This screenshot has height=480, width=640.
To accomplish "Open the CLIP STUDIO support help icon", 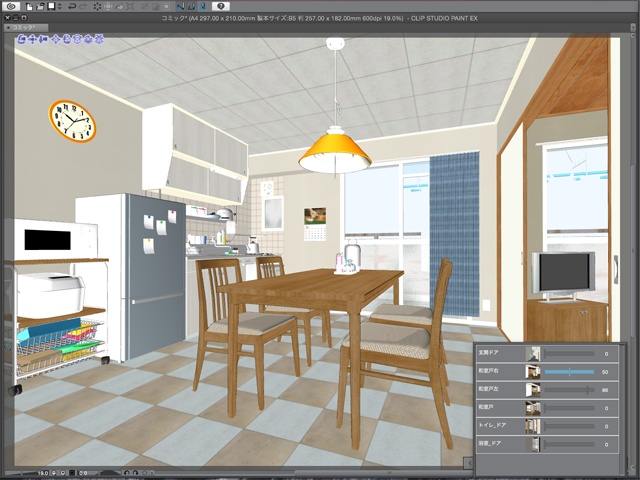I will [221, 6].
